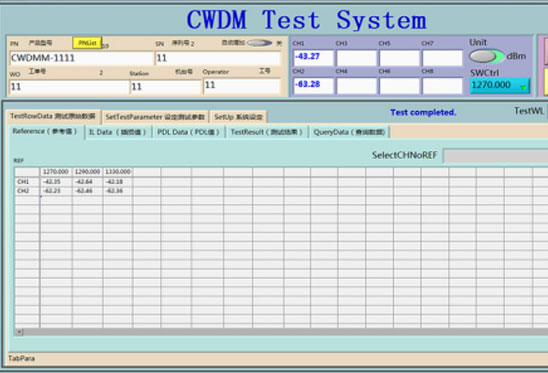Click the TabPara label at bottom
Viewport: 548px width, 373px height.
click(21, 358)
